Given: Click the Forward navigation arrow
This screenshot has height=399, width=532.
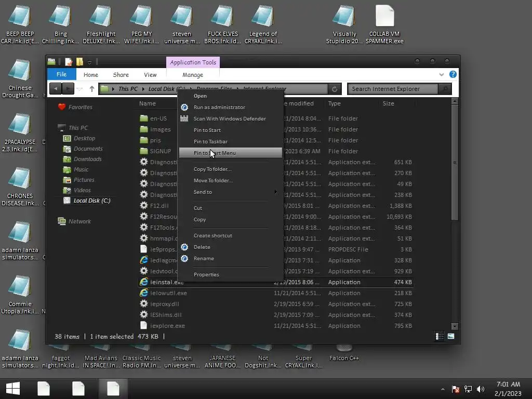Looking at the screenshot, I should coord(68,89).
